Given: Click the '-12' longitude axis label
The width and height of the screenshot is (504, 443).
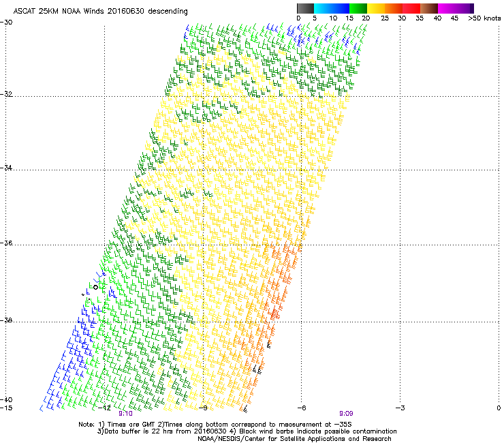Looking at the screenshot, I should coord(105,408).
